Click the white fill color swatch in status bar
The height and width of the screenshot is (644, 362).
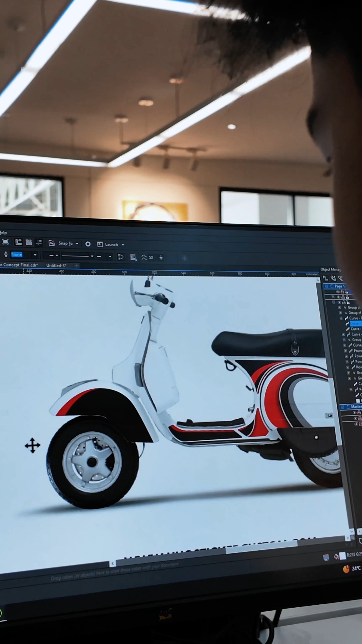click(x=343, y=556)
